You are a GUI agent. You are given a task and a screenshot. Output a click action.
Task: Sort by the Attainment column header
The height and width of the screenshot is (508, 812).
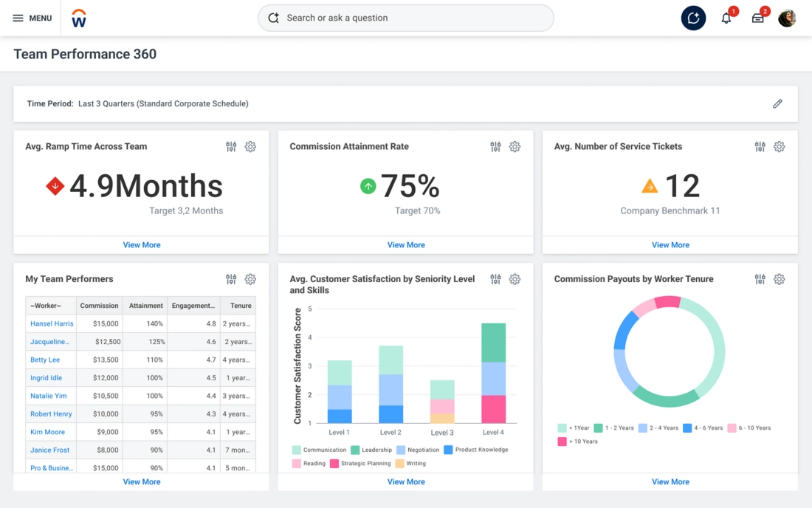tap(145, 306)
